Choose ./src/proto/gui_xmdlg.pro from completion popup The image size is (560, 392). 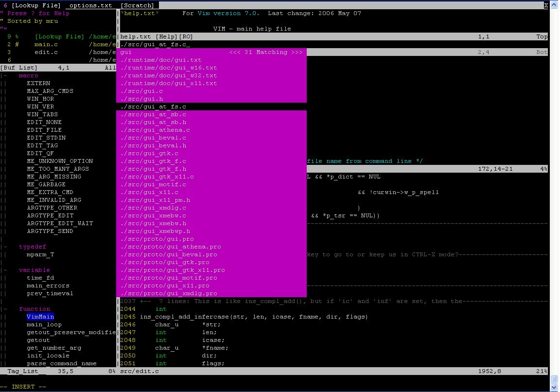point(211,293)
